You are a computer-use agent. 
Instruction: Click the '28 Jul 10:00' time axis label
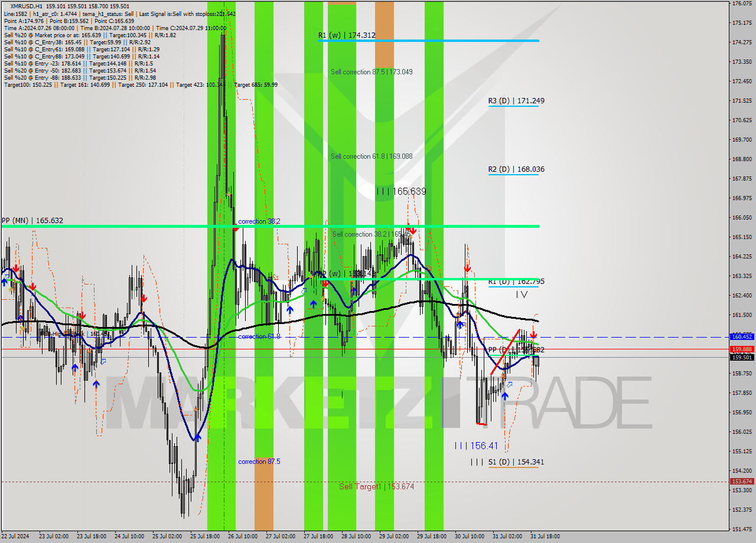click(x=356, y=537)
